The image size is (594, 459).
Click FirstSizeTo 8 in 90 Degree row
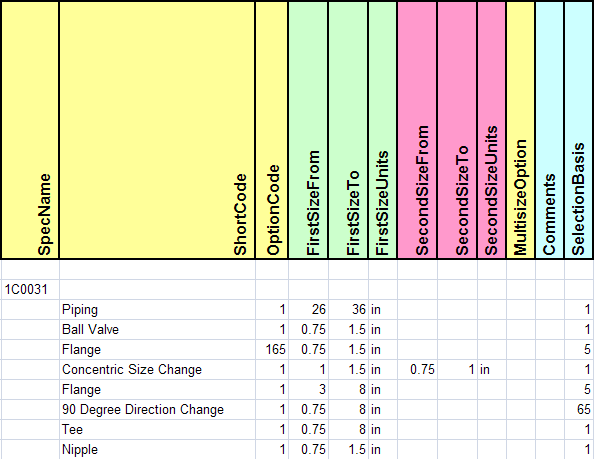coord(348,410)
